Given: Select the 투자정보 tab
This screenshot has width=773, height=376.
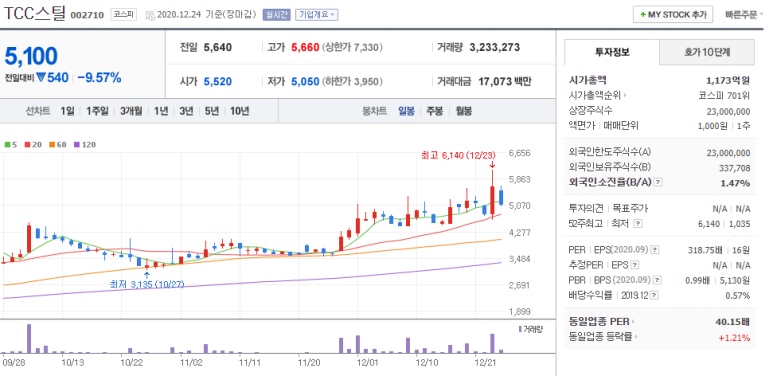Looking at the screenshot, I should pos(612,52).
